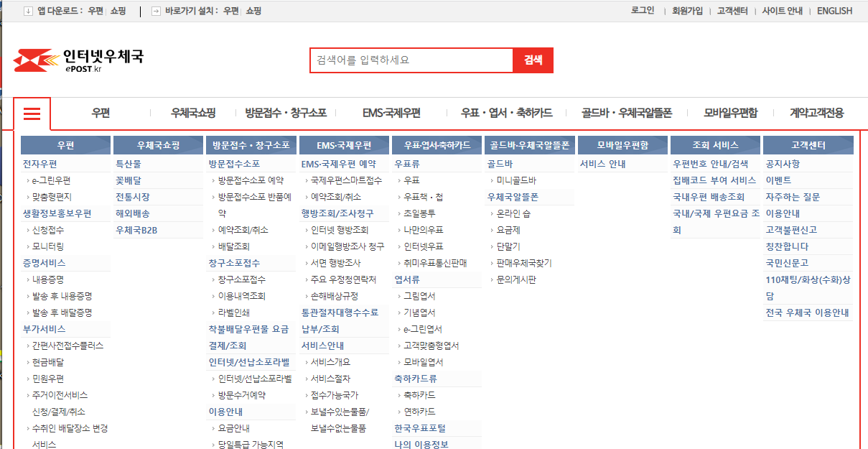
Task: Open 이벤트 link
Action: [x=778, y=180]
